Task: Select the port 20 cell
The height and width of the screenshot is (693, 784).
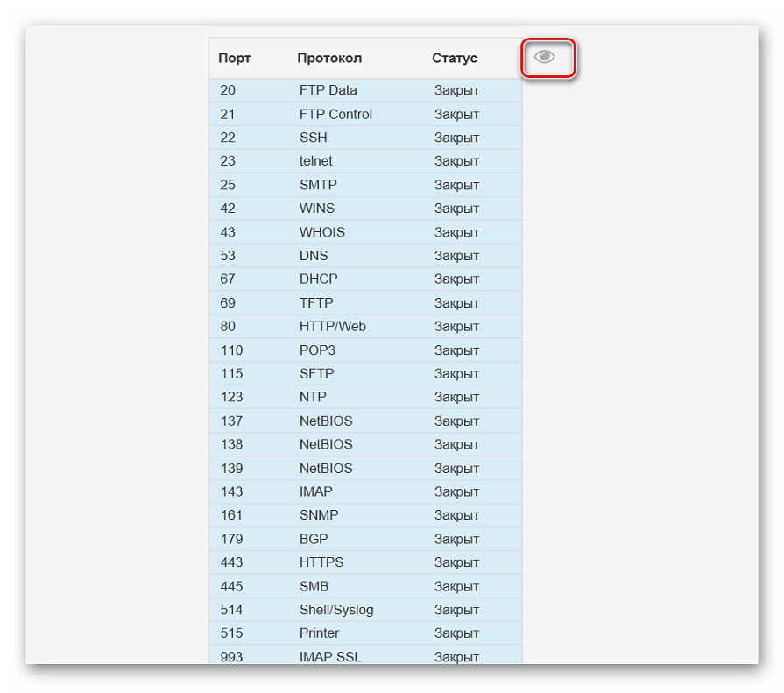Action: [x=228, y=90]
